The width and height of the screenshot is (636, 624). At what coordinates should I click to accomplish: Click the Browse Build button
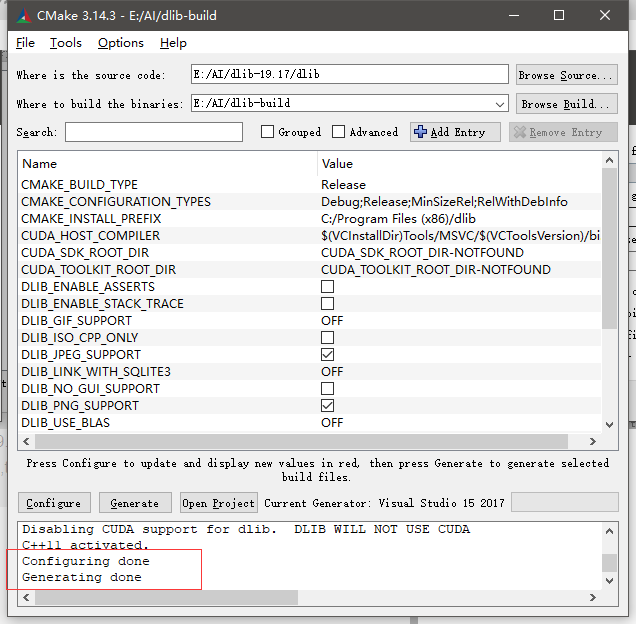[x=567, y=104]
